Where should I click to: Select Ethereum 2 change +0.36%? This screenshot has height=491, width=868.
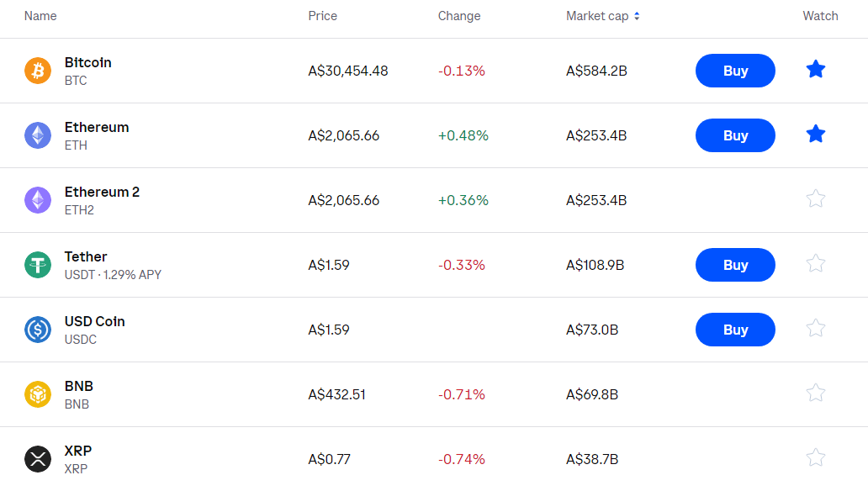(x=463, y=200)
